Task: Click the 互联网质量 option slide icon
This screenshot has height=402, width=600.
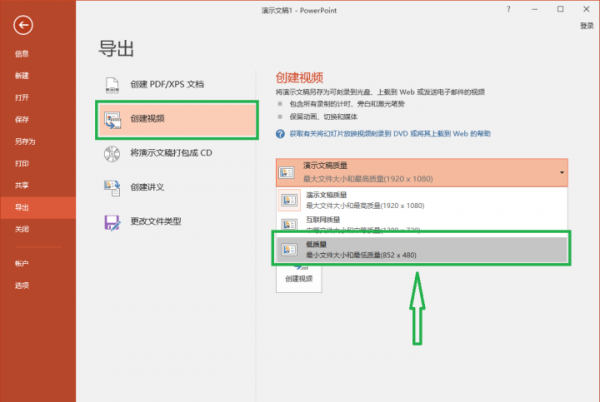Action: 289,225
